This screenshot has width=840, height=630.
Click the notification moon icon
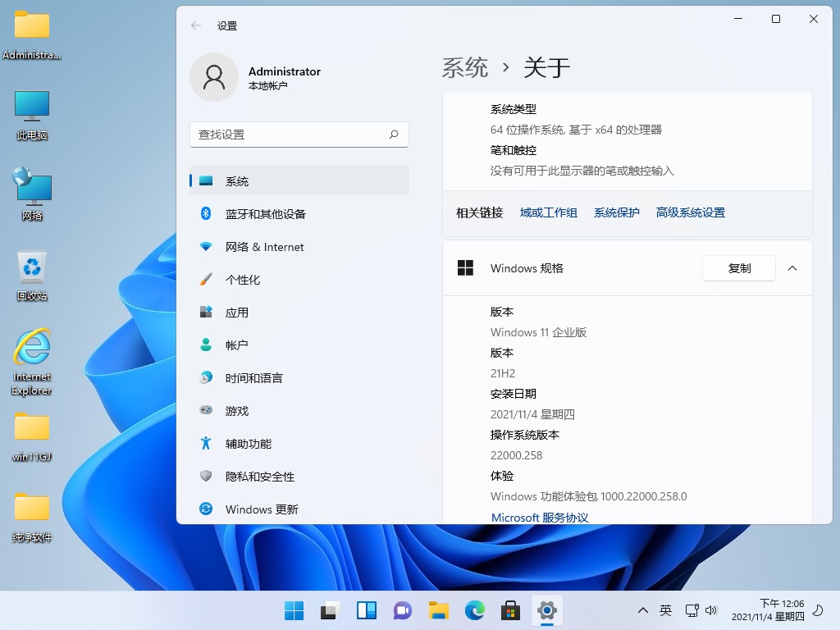(818, 610)
